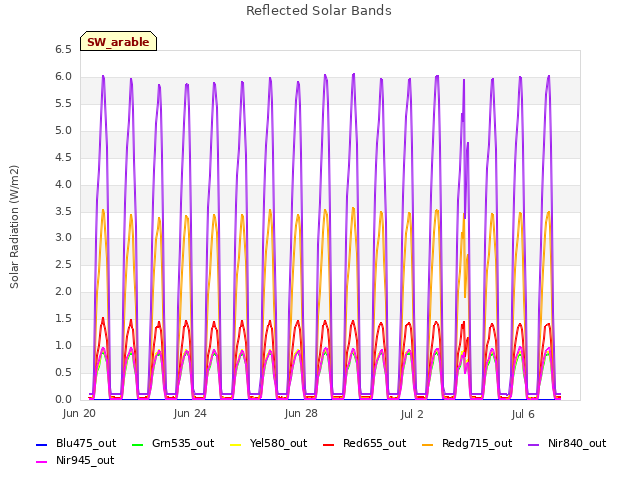Screen dimensions: 640x480
Task: Click the 1.5 y-axis tick label
Action: 63,319
